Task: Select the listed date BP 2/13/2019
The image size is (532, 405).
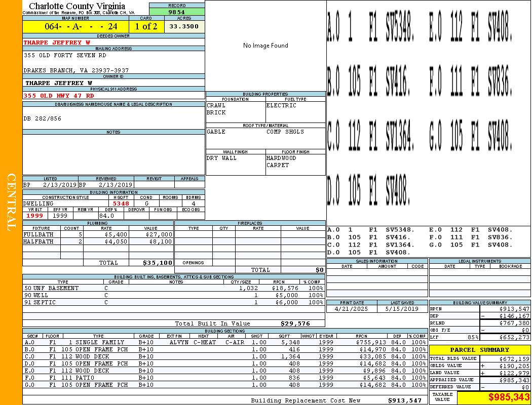Action: 50,185
